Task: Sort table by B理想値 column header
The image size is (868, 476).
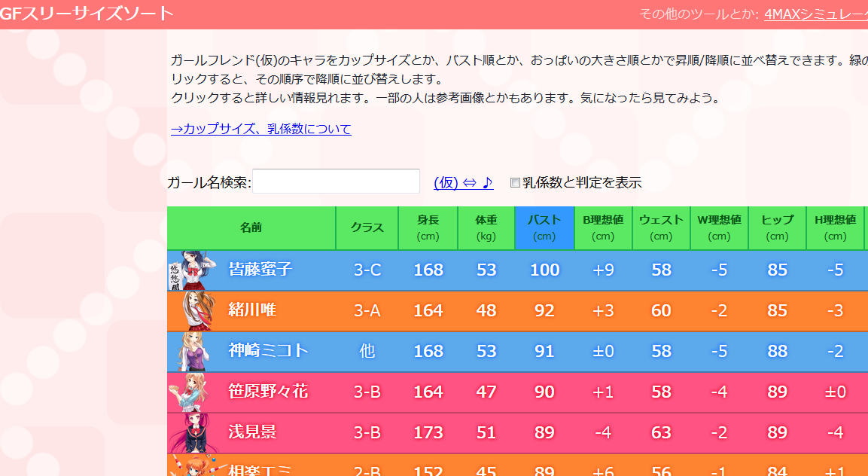Action: click(x=603, y=227)
